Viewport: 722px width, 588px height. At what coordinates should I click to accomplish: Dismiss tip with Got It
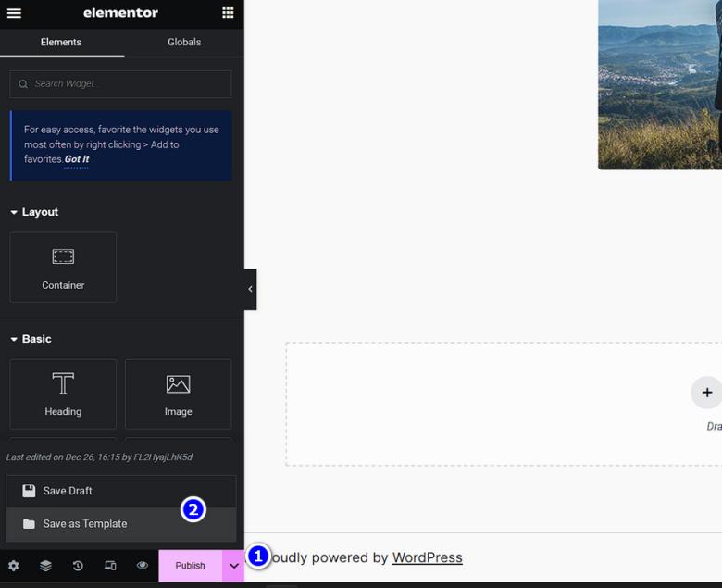(x=77, y=159)
